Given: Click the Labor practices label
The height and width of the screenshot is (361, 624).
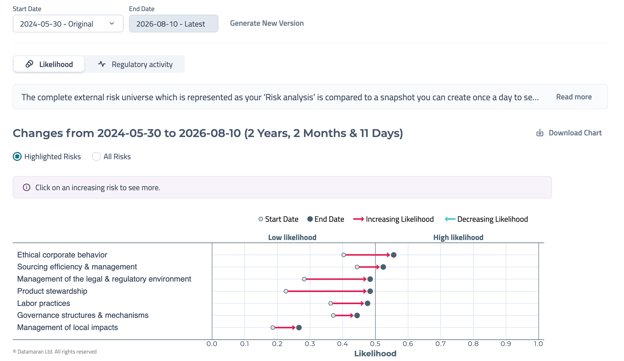Looking at the screenshot, I should pyautogui.click(x=43, y=303).
